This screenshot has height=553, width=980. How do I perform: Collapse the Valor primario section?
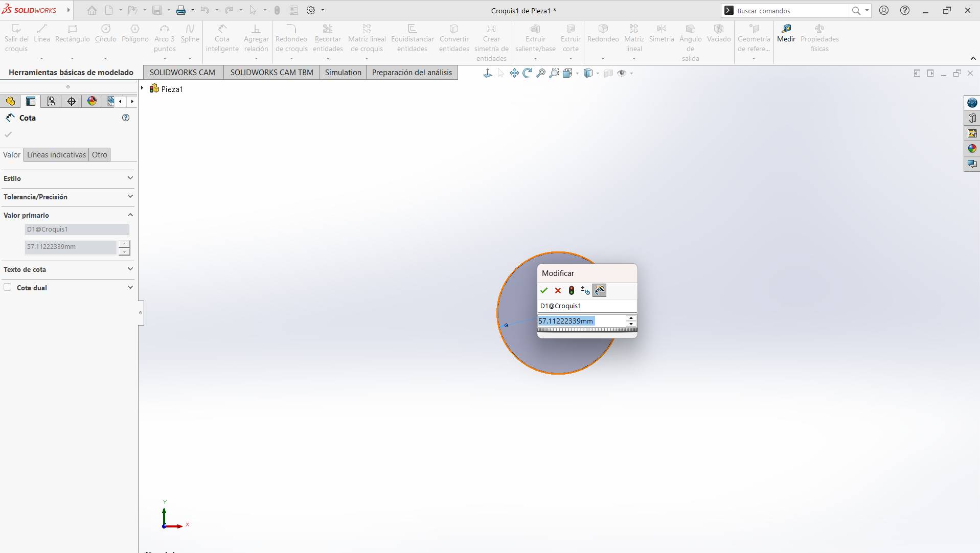[130, 215]
